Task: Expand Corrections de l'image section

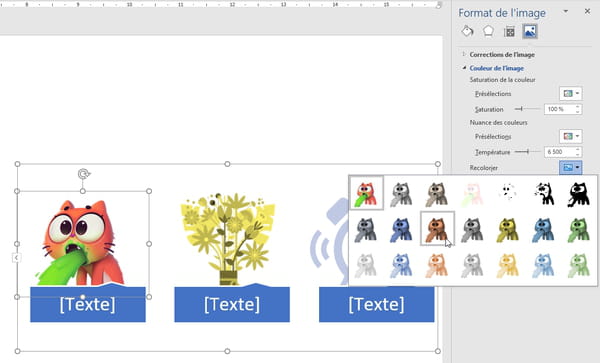Action: [502, 55]
